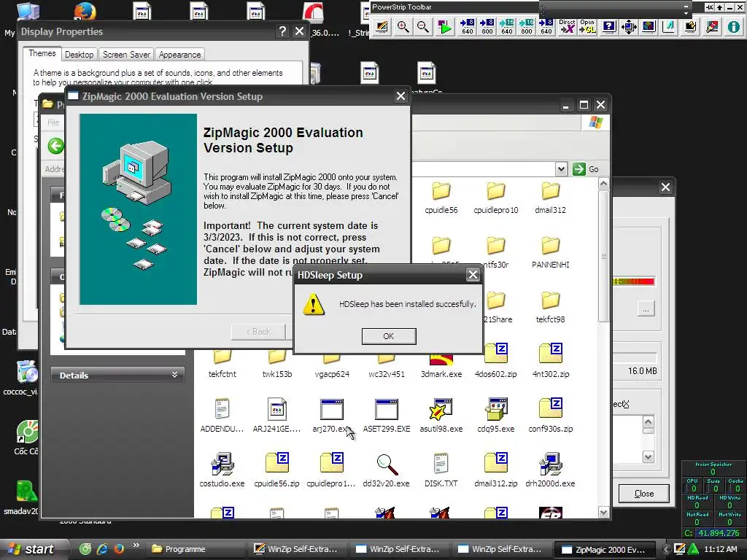747x560 pixels.
Task: Click the Display Properties help question button
Action: point(282,31)
